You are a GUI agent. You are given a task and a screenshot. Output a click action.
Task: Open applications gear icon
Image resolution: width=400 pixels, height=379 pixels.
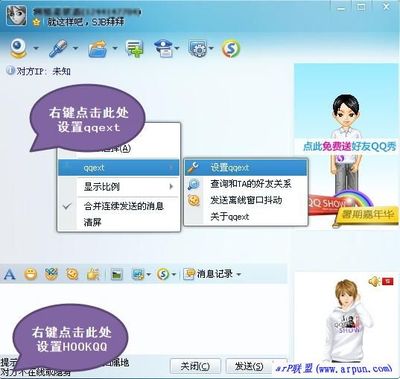tap(198, 49)
